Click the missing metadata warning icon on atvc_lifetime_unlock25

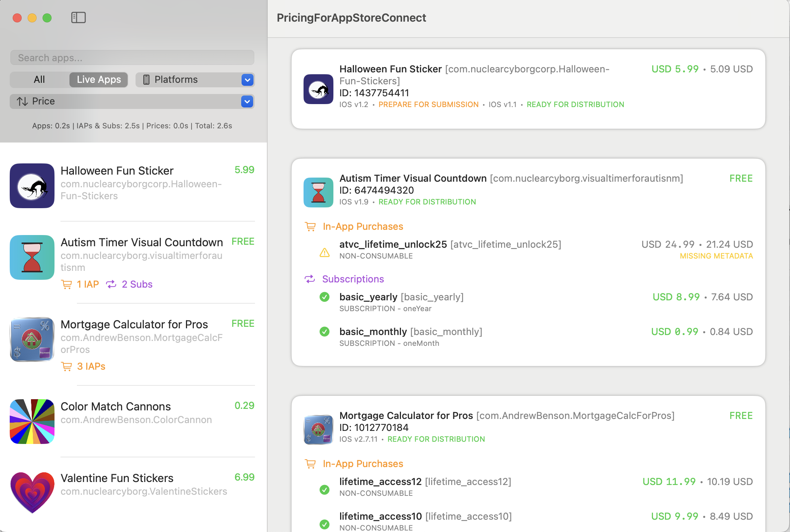tap(325, 249)
